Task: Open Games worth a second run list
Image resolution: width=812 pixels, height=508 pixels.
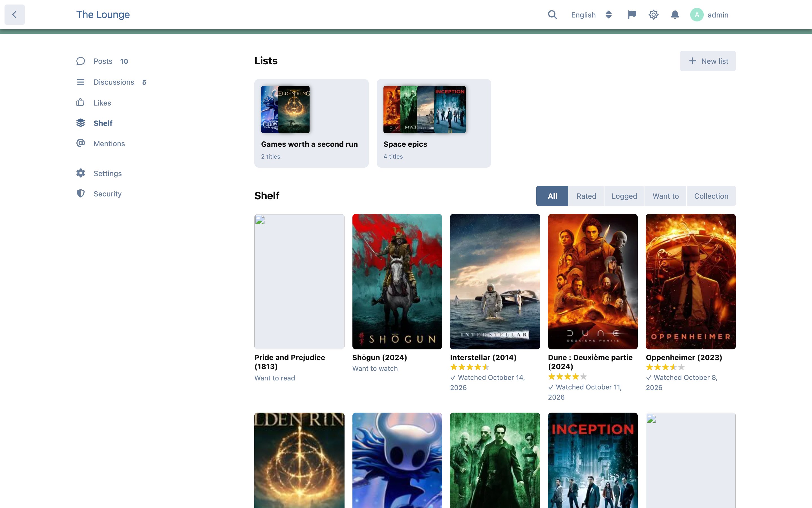Action: tap(311, 123)
